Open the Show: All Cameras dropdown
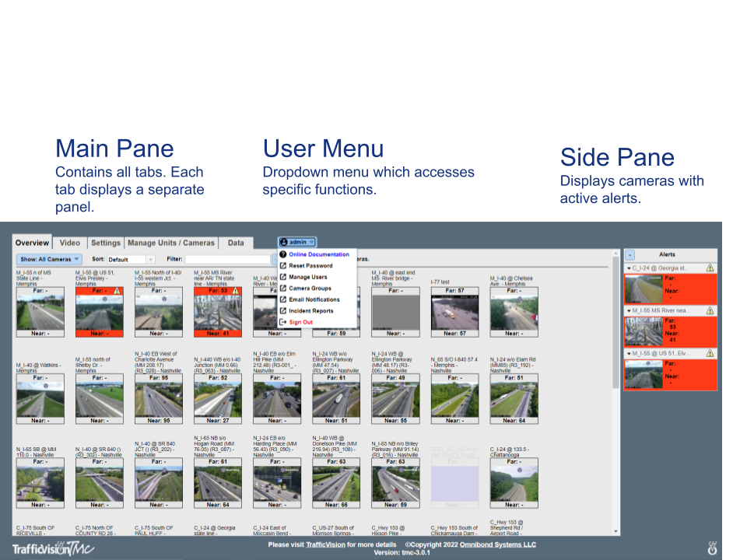Screen dimensions: 747x560 pos(49,259)
